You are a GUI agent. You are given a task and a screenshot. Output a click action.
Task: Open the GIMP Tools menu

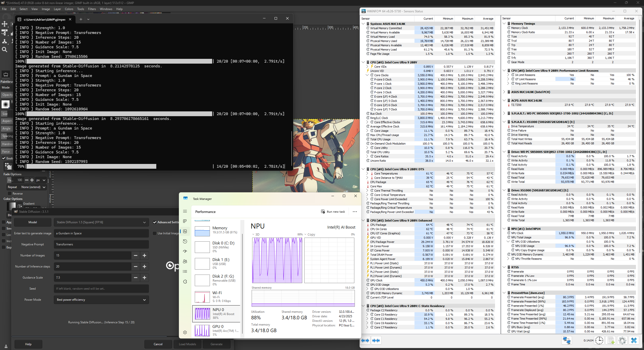[x=81, y=9]
